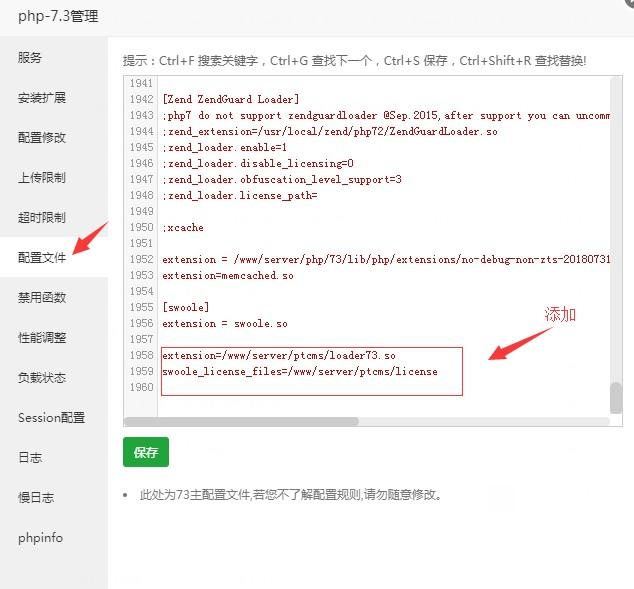Click line number 1952 in the gutter
The height and width of the screenshot is (589, 634).
click(142, 259)
